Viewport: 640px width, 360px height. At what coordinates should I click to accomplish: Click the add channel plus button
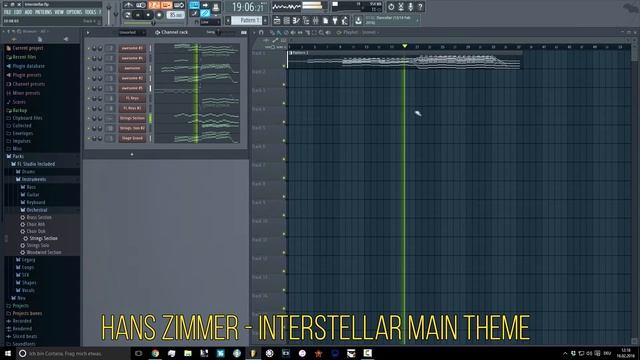(132, 154)
